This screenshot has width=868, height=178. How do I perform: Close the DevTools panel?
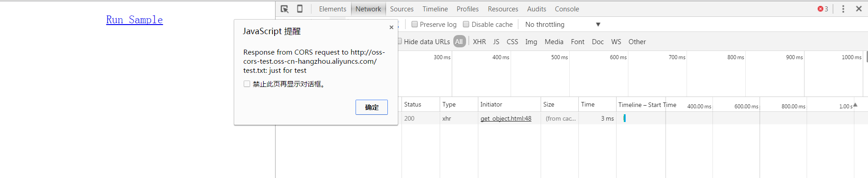(x=859, y=9)
